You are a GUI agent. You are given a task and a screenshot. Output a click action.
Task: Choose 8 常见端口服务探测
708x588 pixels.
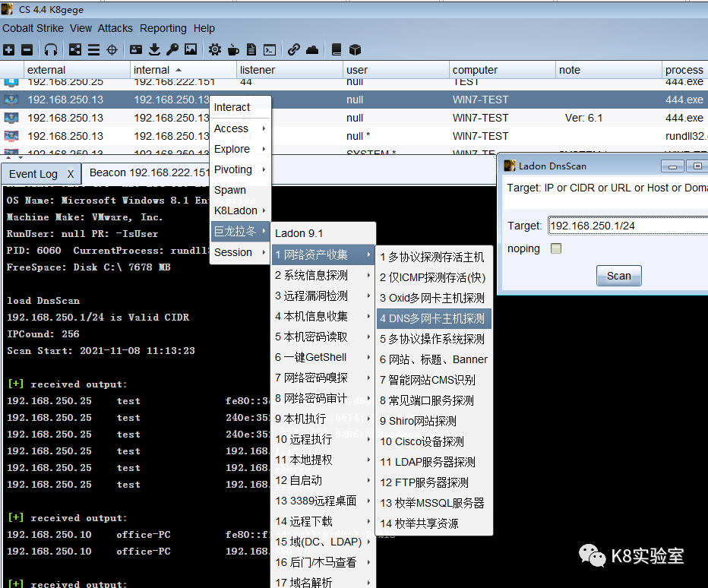point(434,400)
